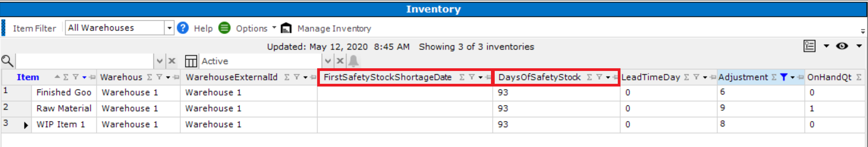Screen dimensions: 868x147
Task: Click the magnifying glass search icon
Action: coord(7,61)
